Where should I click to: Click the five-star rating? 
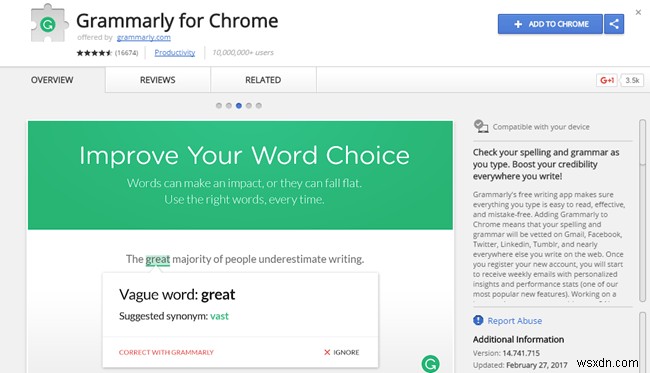click(x=94, y=53)
